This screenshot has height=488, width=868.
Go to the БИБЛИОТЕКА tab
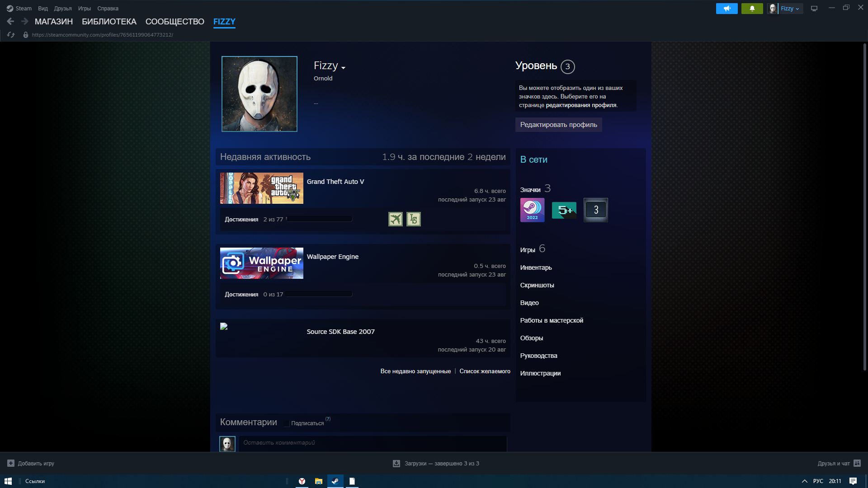click(x=109, y=22)
